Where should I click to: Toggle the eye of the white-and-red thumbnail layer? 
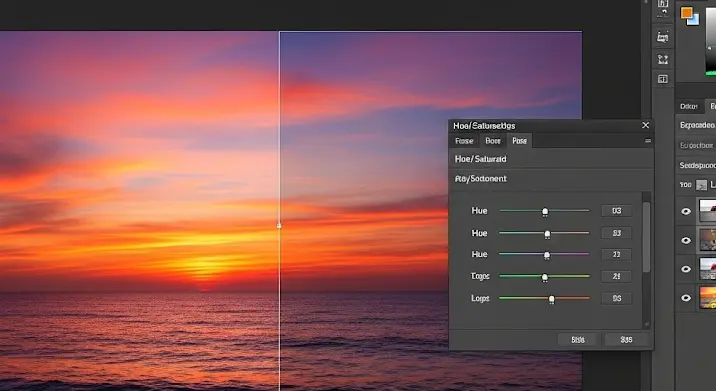[686, 269]
